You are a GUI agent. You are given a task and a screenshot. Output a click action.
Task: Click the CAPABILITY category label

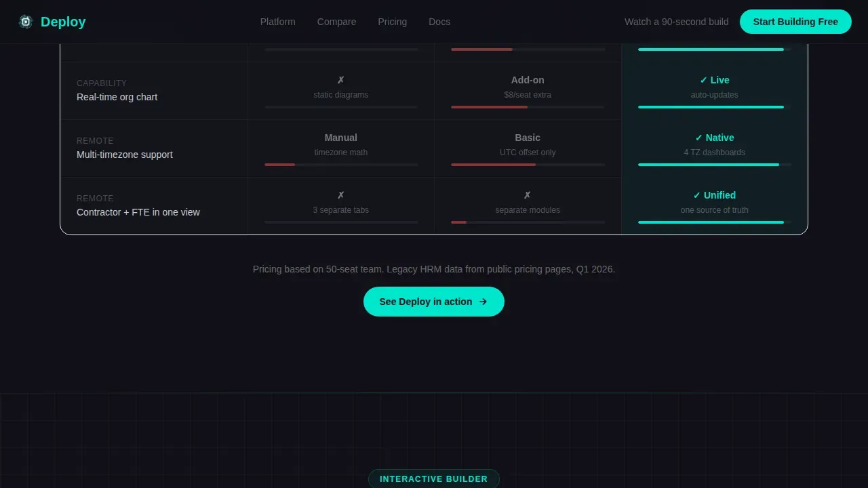coord(102,83)
